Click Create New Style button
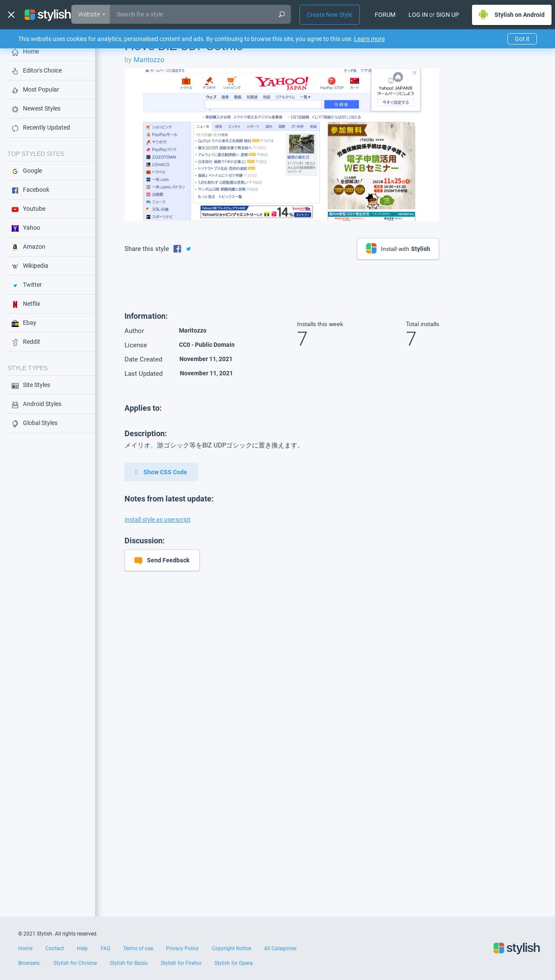 (329, 15)
